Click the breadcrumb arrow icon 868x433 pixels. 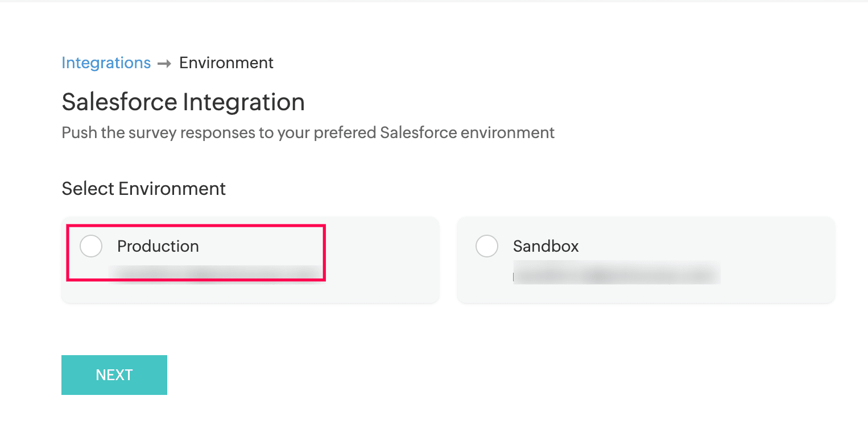tap(164, 64)
